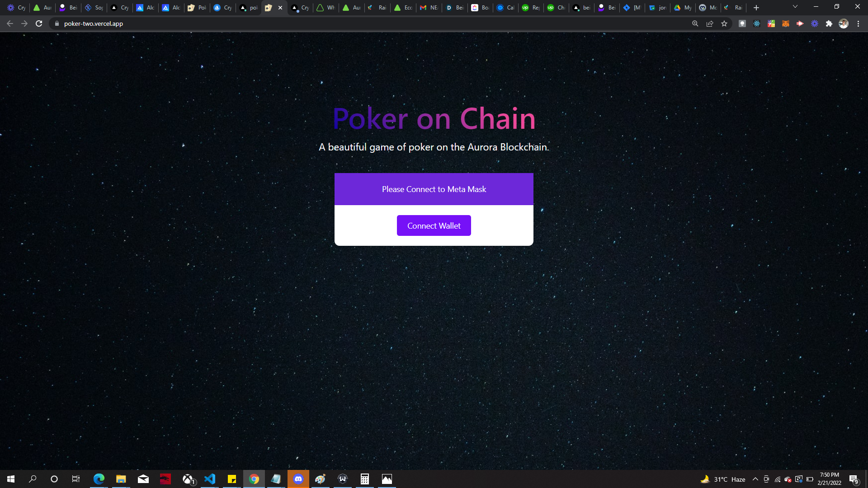Click the Connect Wallet button

point(434,225)
